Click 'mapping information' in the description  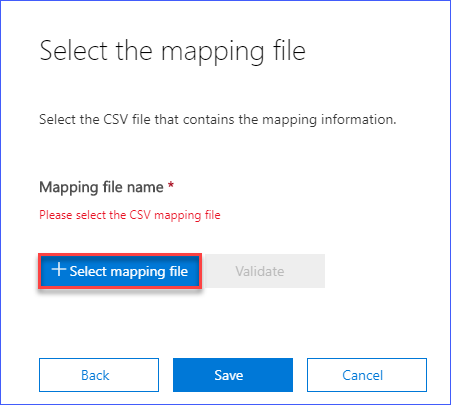coord(329,120)
